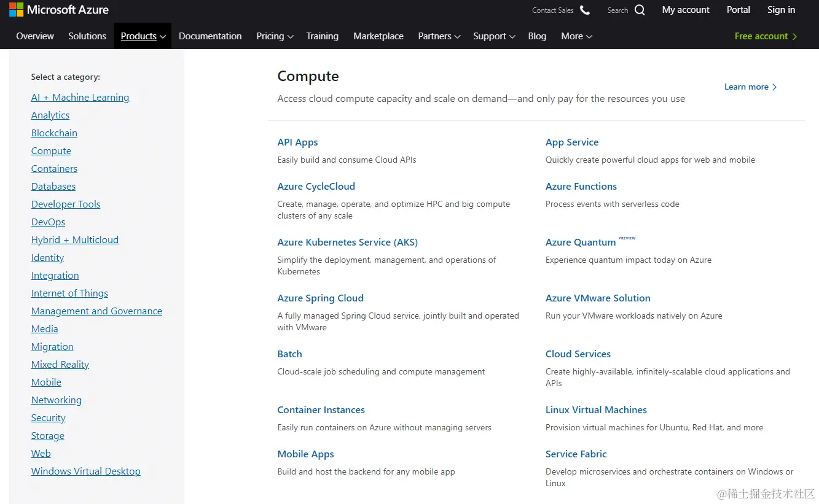Open the search input field
The height and width of the screenshot is (504, 819).
click(617, 10)
